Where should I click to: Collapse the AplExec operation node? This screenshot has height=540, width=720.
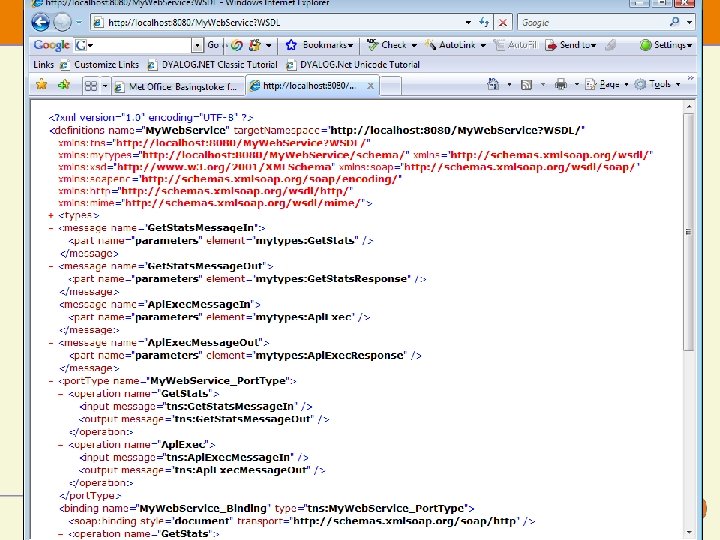click(x=61, y=444)
